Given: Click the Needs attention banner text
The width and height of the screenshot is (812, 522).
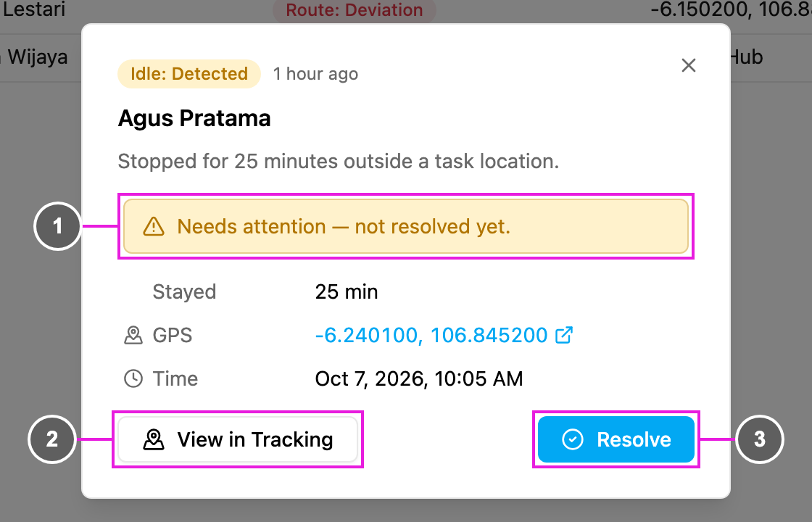Looking at the screenshot, I should (x=344, y=227).
